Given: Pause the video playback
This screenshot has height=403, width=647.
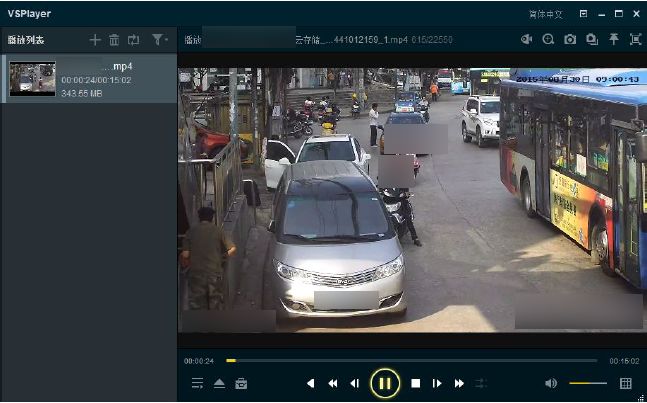Looking at the screenshot, I should [385, 383].
